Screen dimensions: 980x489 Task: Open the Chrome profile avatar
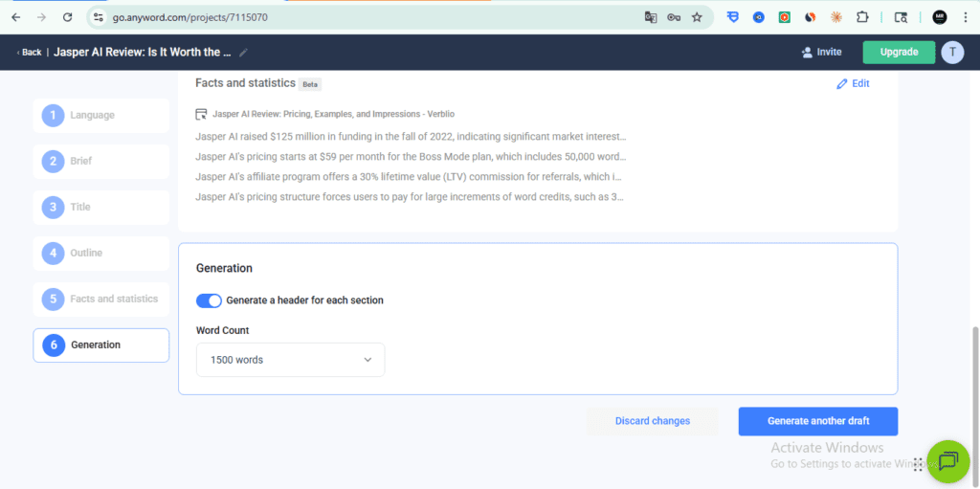(x=940, y=17)
